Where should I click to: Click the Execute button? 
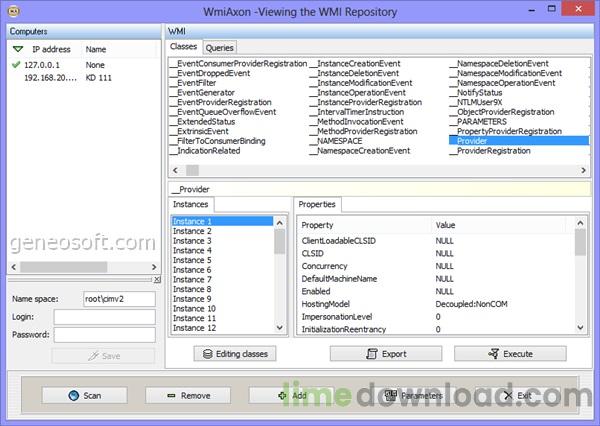pos(510,354)
